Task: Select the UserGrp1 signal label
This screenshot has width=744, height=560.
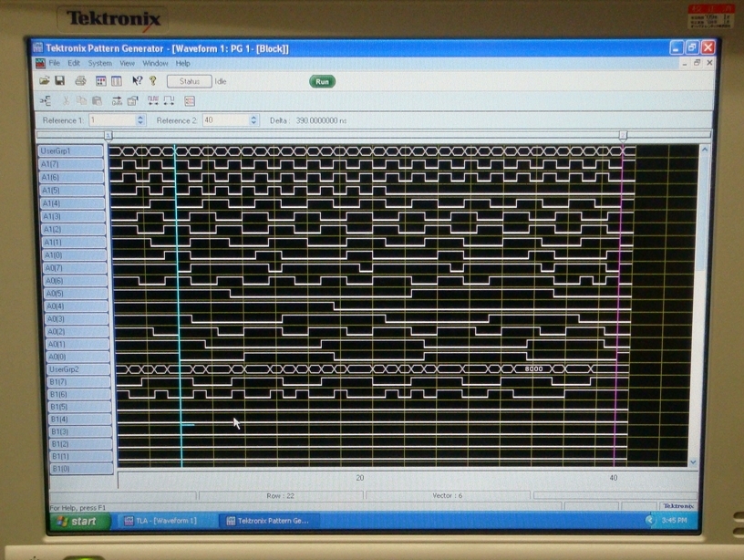Action: tap(70, 150)
